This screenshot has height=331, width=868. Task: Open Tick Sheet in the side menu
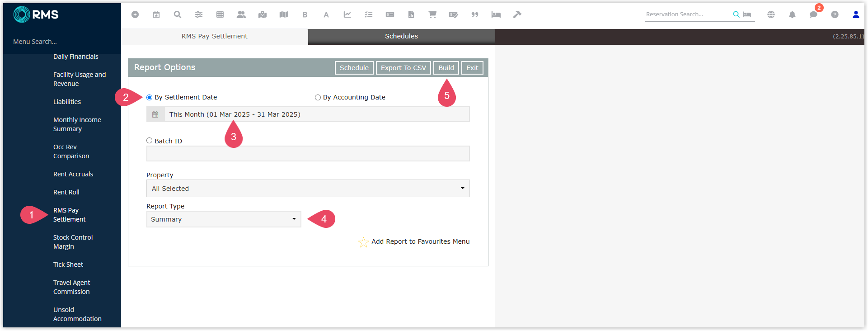[x=68, y=265]
